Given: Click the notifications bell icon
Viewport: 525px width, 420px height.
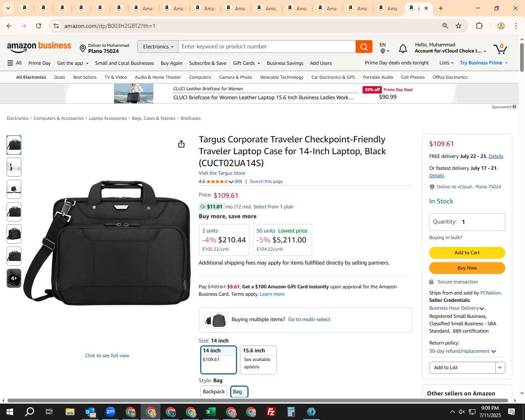Looking at the screenshot, I should [403, 49].
